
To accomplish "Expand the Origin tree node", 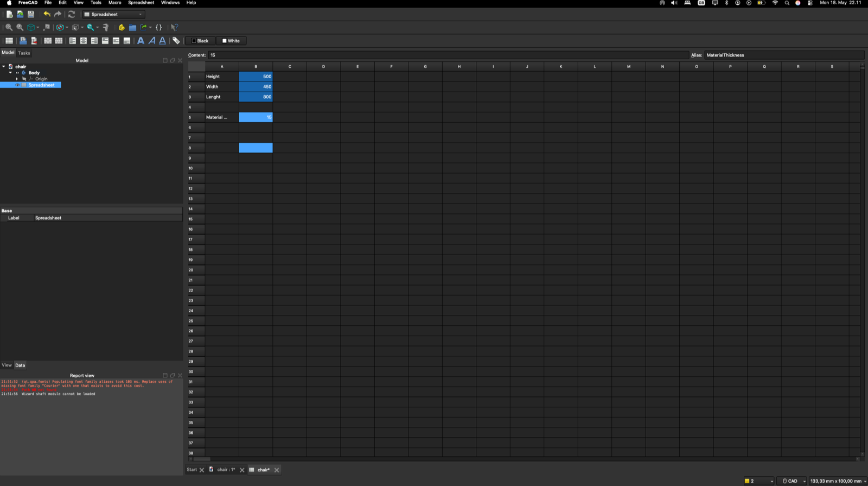I will 17,79.
